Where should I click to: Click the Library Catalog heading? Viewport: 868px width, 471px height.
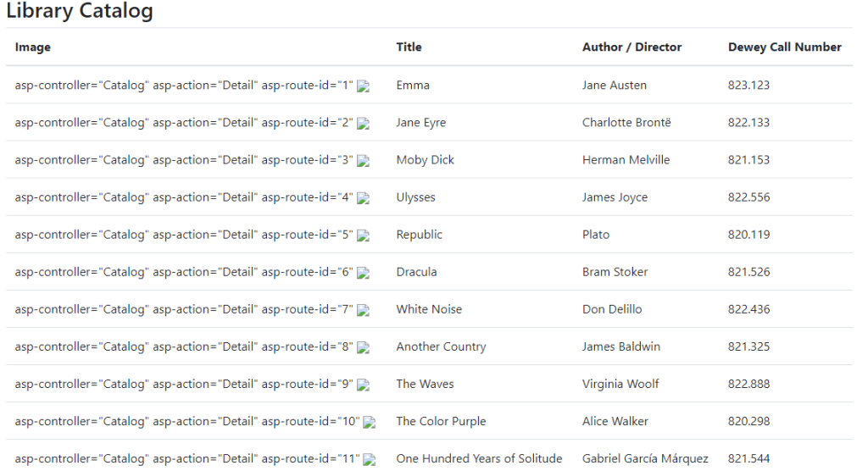point(80,12)
